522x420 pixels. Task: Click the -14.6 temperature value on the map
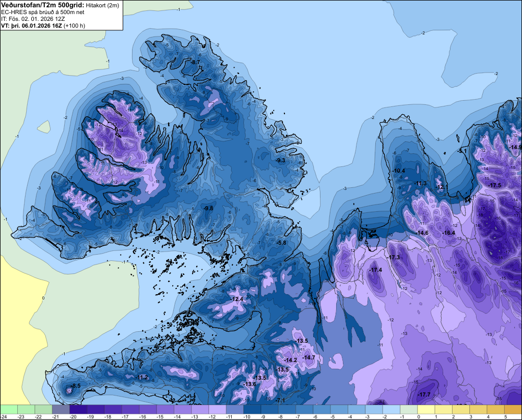point(422,233)
